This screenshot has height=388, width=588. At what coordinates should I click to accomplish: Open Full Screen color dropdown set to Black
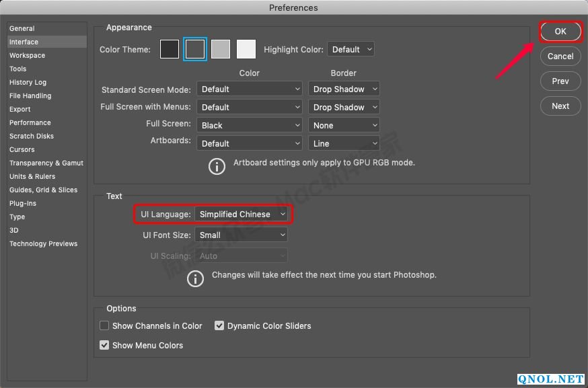point(250,125)
